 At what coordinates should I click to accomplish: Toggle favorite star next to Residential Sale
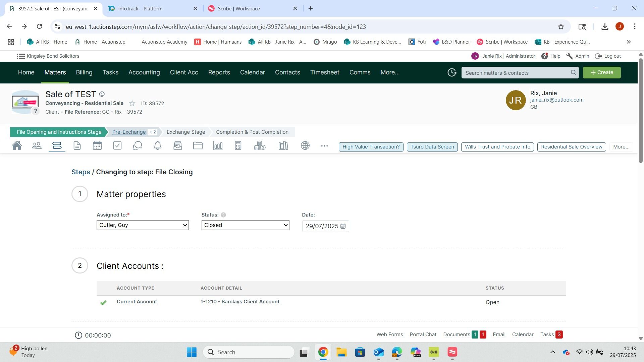[132, 104]
